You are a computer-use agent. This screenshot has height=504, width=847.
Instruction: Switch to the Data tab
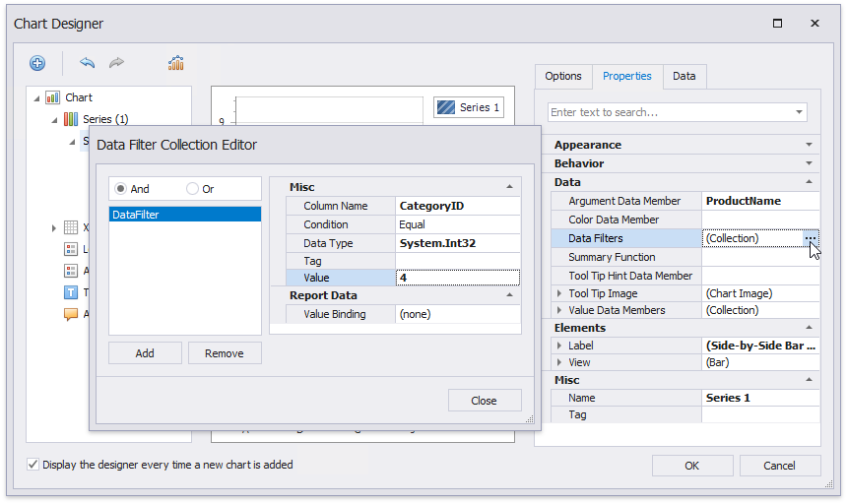[684, 76]
